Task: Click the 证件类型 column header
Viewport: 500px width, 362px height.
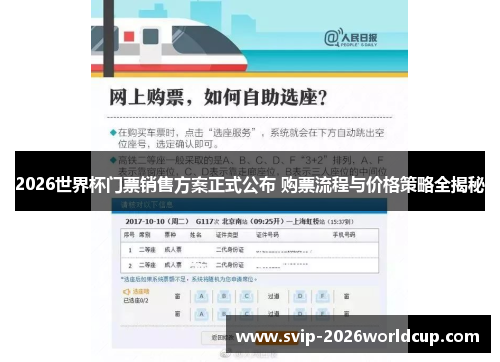Action: (227, 235)
